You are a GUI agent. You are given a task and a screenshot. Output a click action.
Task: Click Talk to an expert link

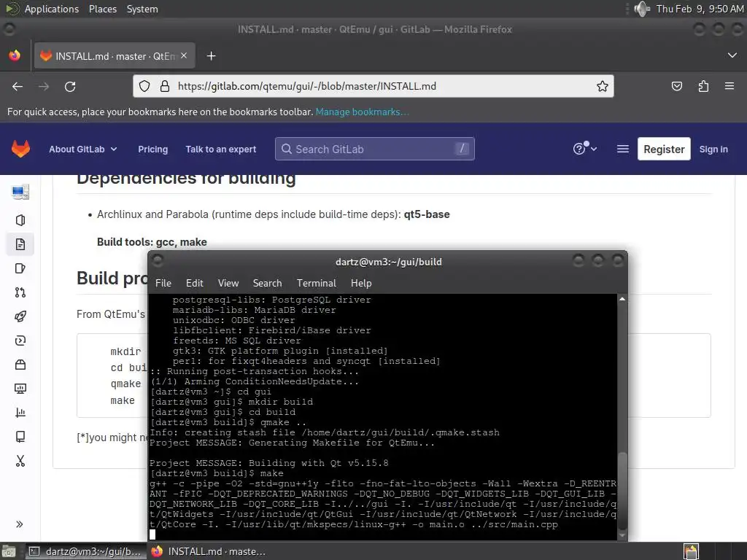pos(220,149)
